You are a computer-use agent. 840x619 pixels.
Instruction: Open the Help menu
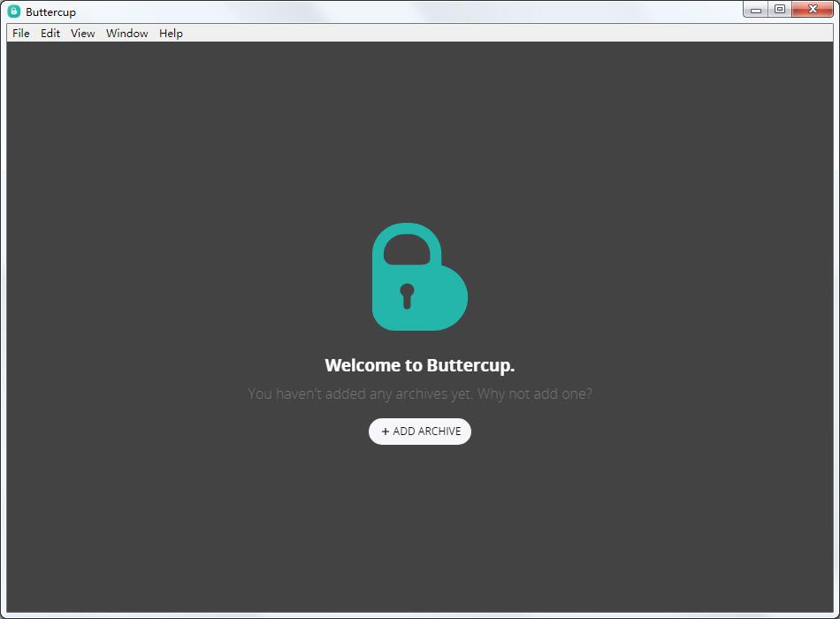click(171, 34)
